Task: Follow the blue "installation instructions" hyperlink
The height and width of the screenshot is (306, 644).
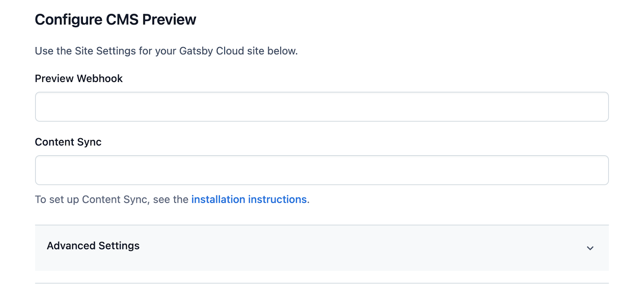Action: pyautogui.click(x=249, y=199)
